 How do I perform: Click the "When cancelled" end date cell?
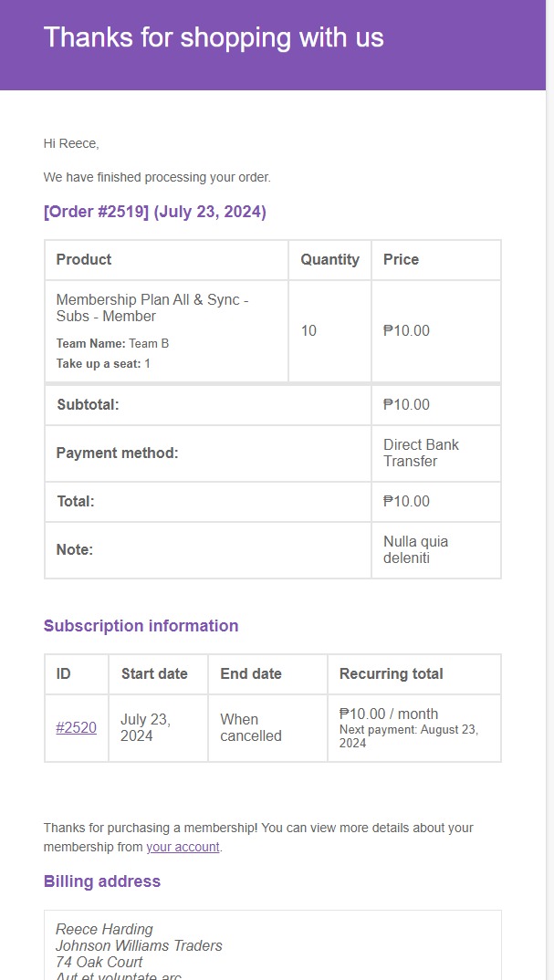coord(251,727)
